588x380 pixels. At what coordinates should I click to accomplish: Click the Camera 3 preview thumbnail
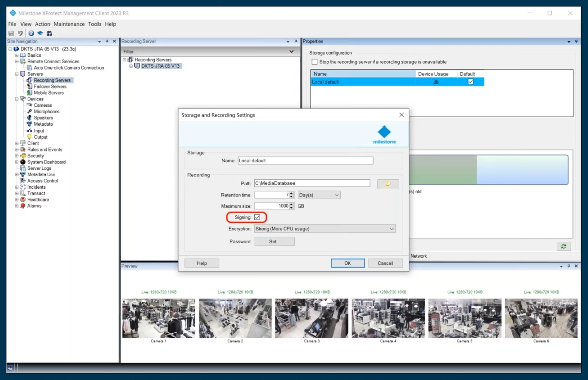coord(312,318)
